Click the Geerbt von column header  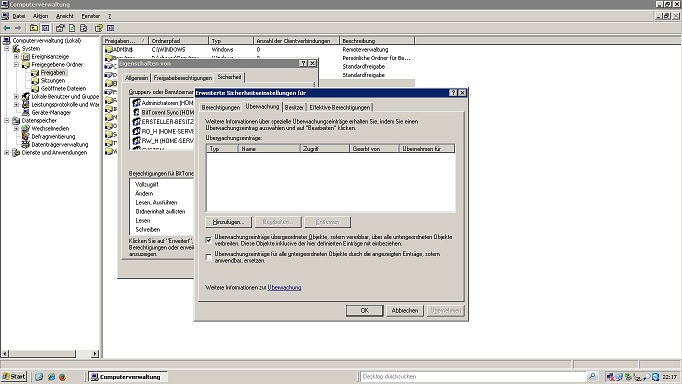click(374, 149)
